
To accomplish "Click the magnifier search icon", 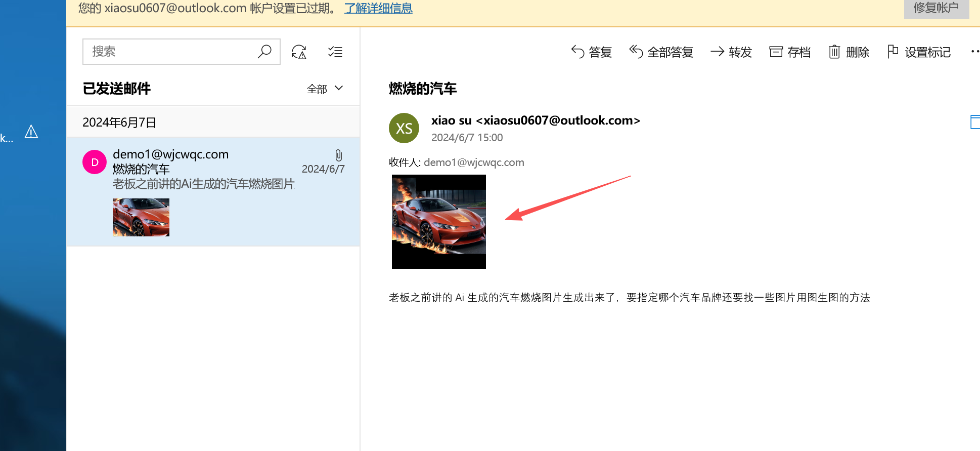I will (264, 52).
